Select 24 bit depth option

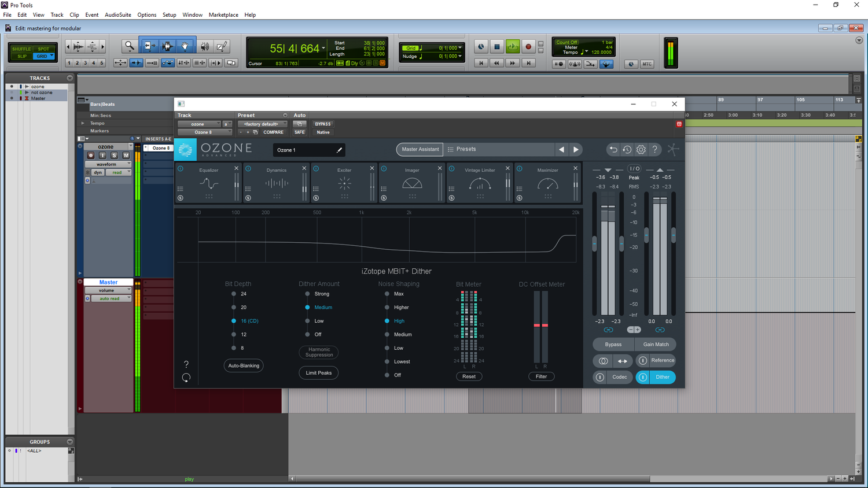pos(234,294)
